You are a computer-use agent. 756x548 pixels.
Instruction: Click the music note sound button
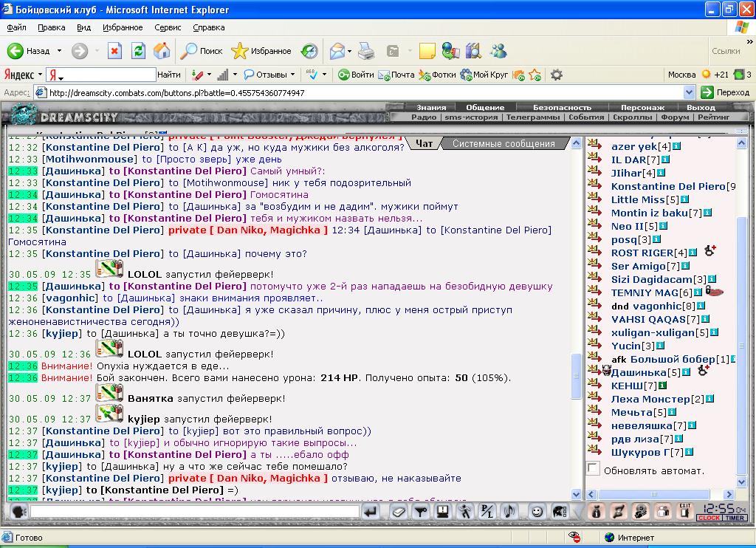[510, 512]
